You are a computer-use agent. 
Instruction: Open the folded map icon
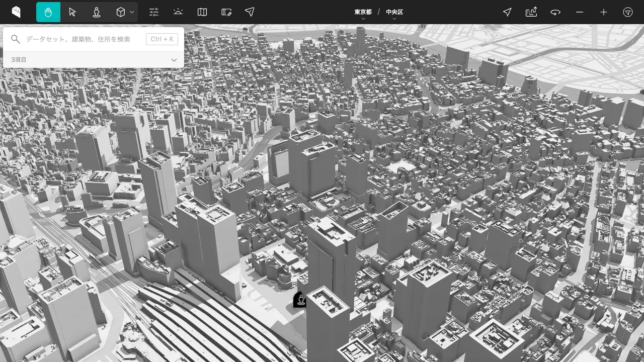[x=202, y=12]
